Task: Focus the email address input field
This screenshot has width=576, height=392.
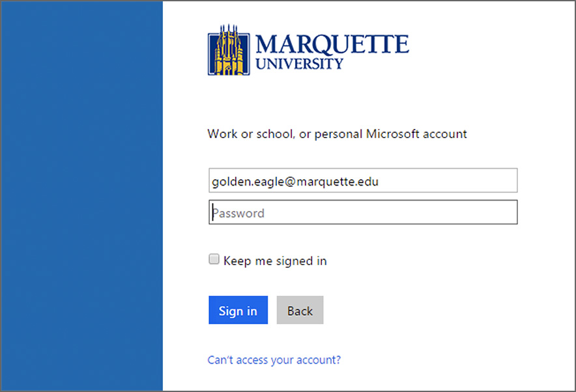Action: 363,181
